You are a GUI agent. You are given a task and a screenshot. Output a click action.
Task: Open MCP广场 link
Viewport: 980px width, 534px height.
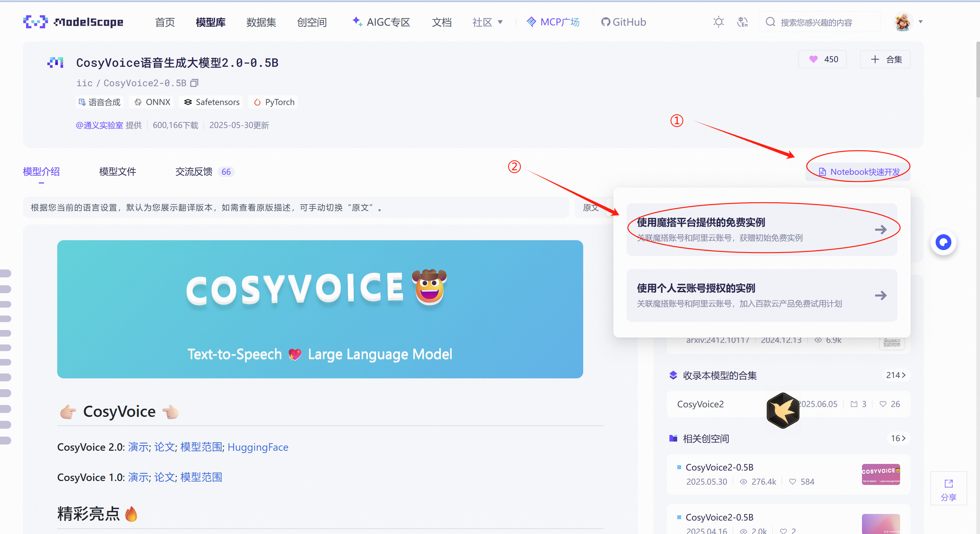click(553, 22)
